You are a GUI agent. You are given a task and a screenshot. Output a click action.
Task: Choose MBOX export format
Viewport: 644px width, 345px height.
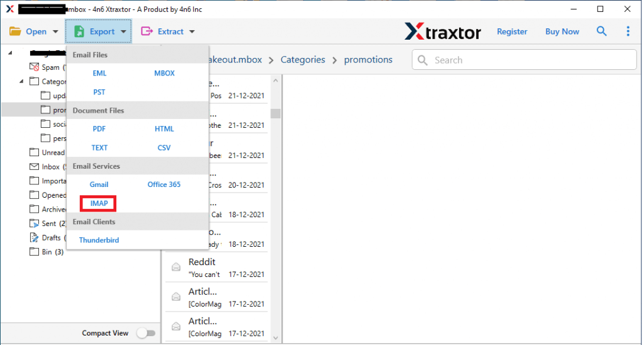coord(164,73)
